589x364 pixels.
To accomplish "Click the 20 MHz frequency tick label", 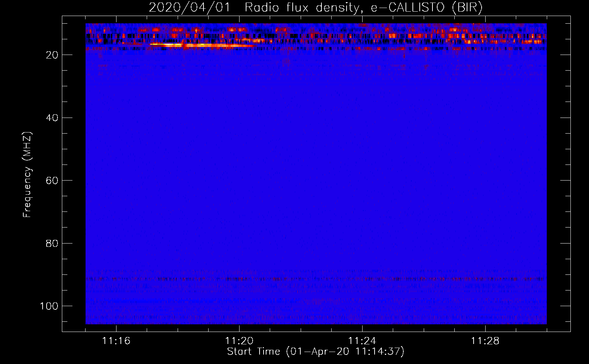I will click(x=52, y=55).
